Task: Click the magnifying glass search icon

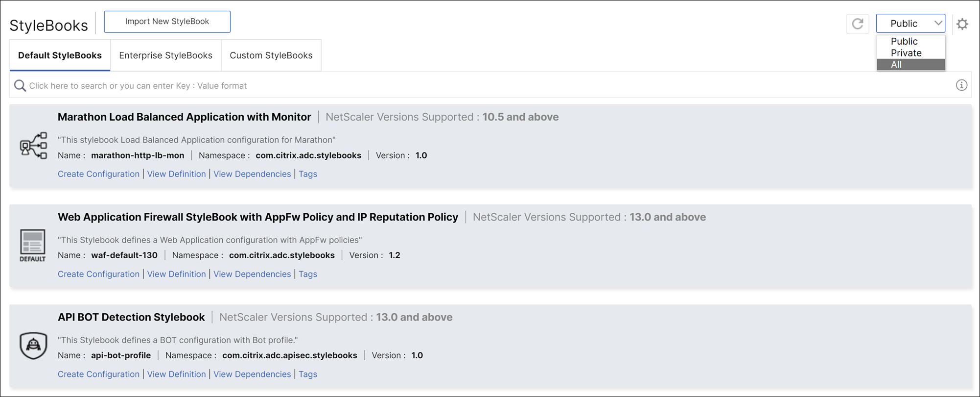Action: point(20,86)
